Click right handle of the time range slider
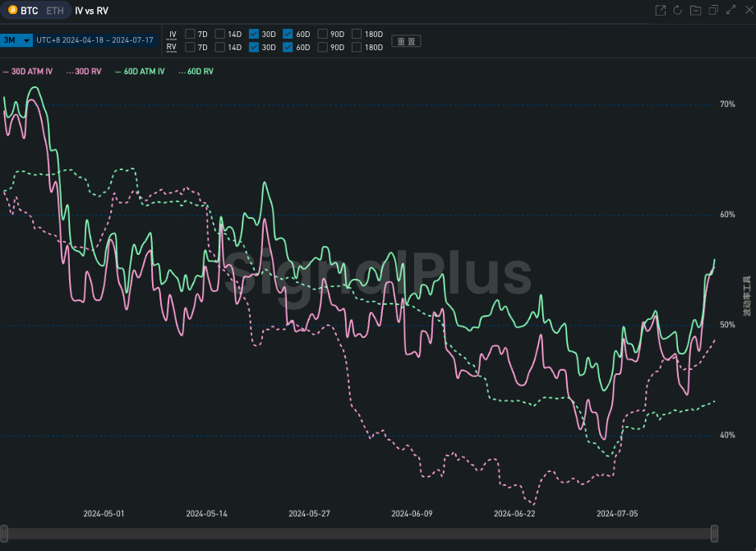 click(x=714, y=533)
